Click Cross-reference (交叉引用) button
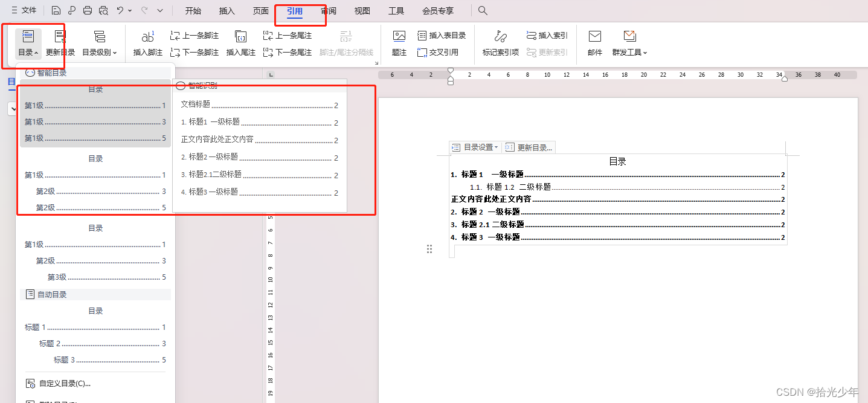868x403 pixels. pyautogui.click(x=438, y=53)
